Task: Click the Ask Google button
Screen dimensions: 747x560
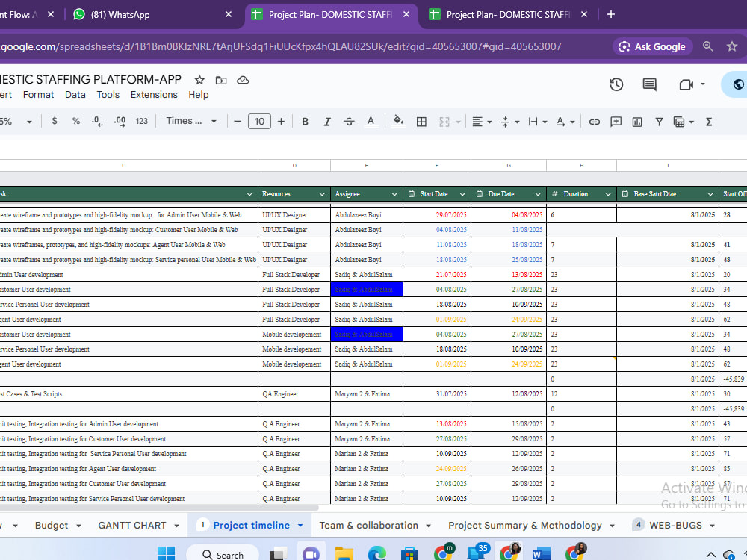Action: pos(652,46)
